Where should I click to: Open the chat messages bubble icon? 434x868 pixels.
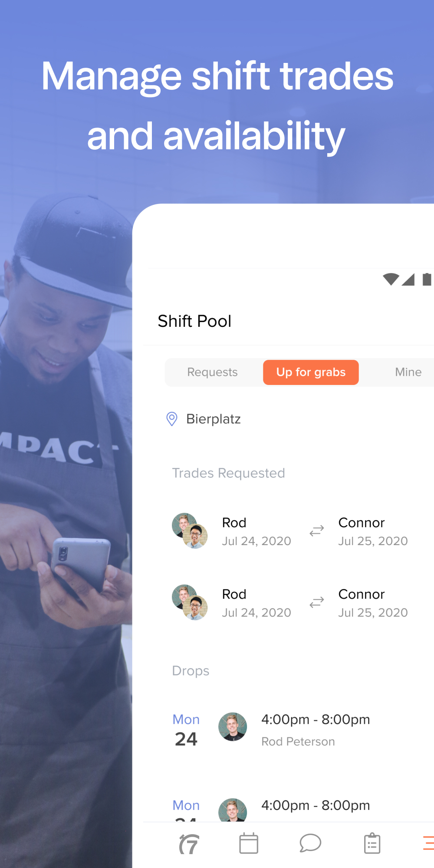click(310, 843)
